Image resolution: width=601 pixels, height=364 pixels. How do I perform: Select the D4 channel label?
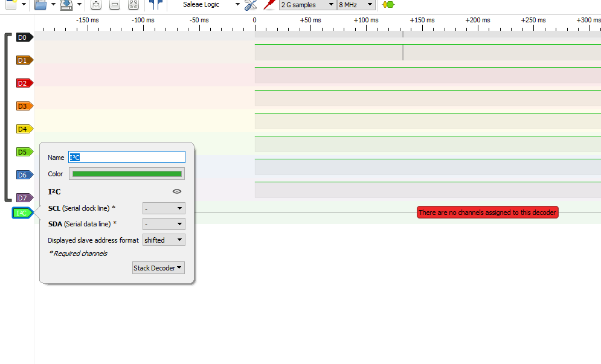tap(25, 129)
